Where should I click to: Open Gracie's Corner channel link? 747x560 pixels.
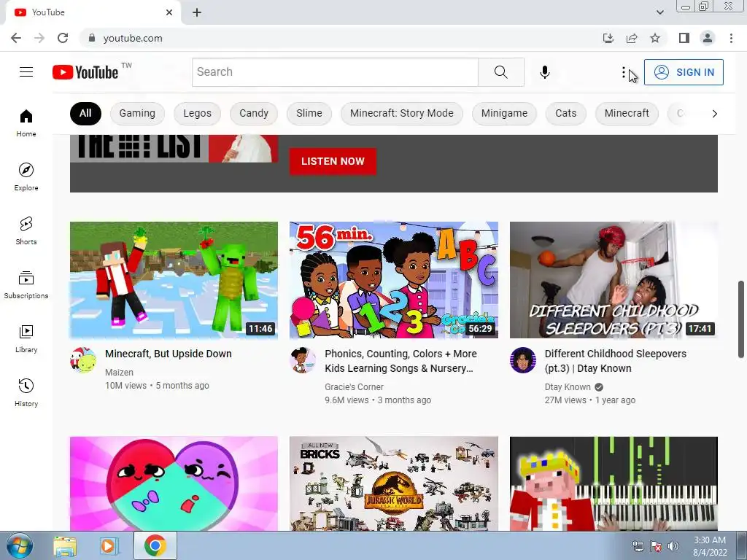(x=354, y=387)
